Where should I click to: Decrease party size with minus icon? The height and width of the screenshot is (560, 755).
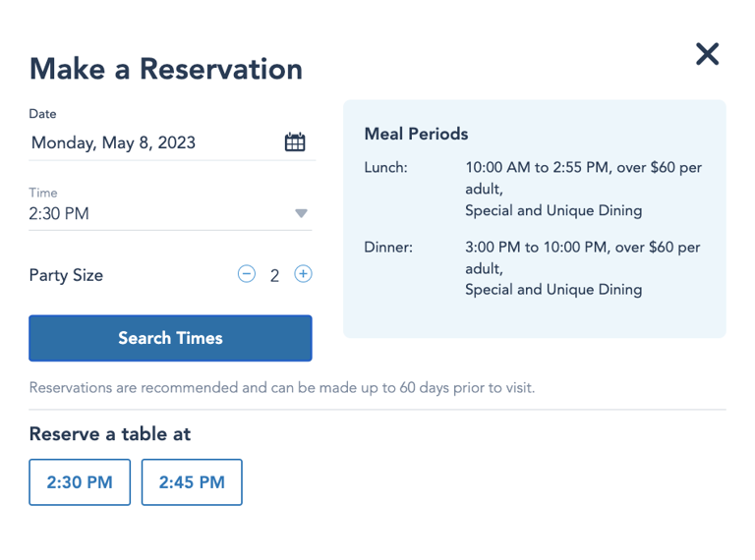coord(247,274)
